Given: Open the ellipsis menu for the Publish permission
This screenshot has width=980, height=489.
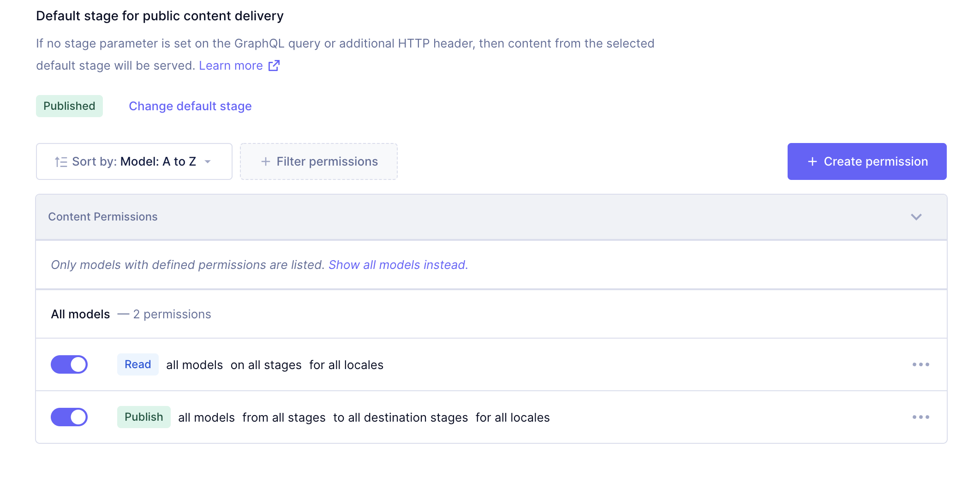Looking at the screenshot, I should point(921,417).
